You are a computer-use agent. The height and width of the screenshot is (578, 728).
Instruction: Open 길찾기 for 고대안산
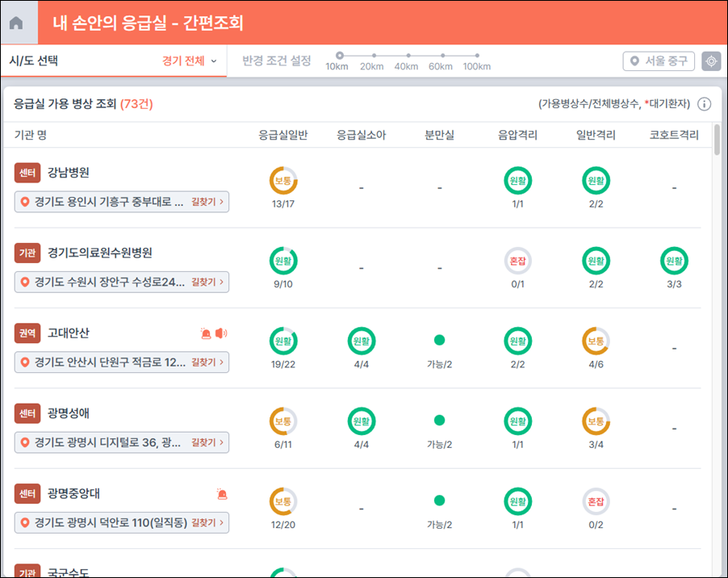click(207, 362)
